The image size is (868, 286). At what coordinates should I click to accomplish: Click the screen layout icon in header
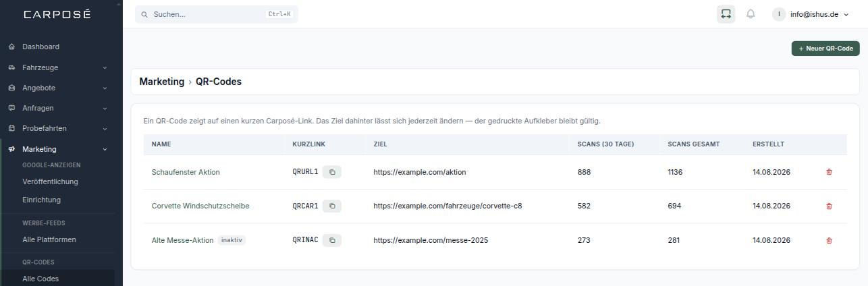coord(726,14)
